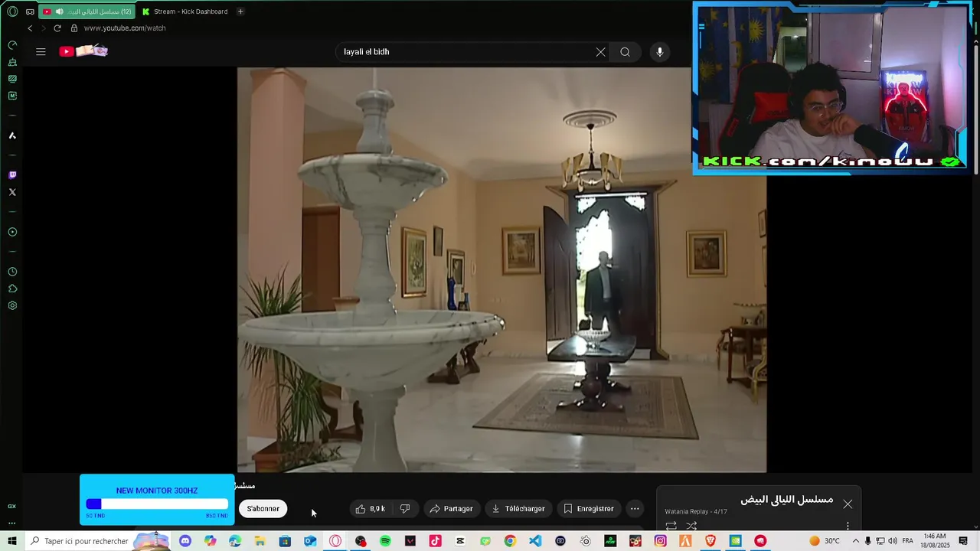Click Télécharger download button
This screenshot has height=551, width=980.
518,509
